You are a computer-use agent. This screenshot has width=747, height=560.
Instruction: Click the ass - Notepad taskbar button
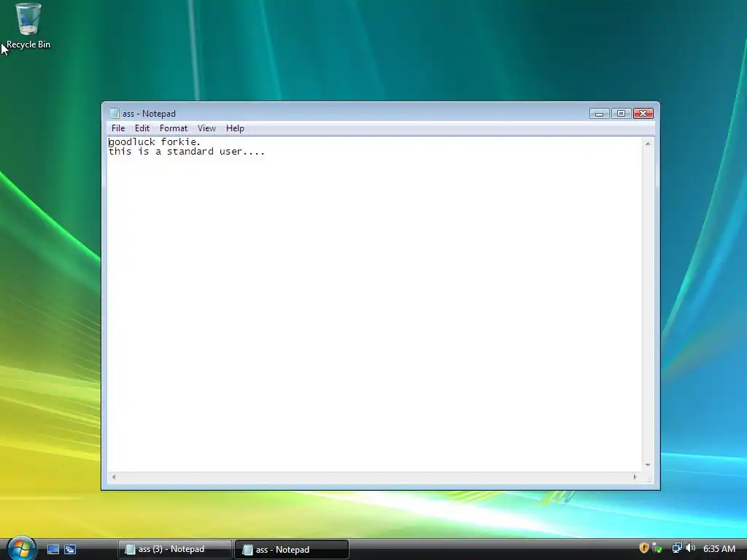coord(292,550)
